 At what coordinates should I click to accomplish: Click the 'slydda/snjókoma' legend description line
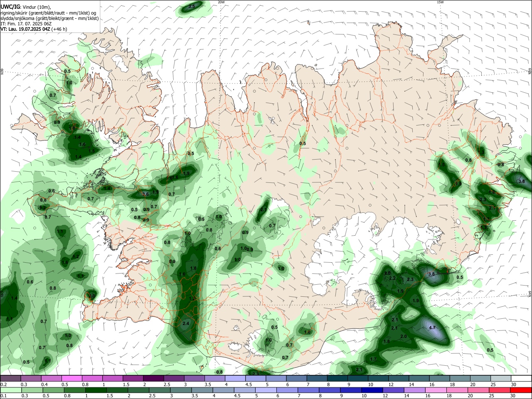tap(49, 18)
